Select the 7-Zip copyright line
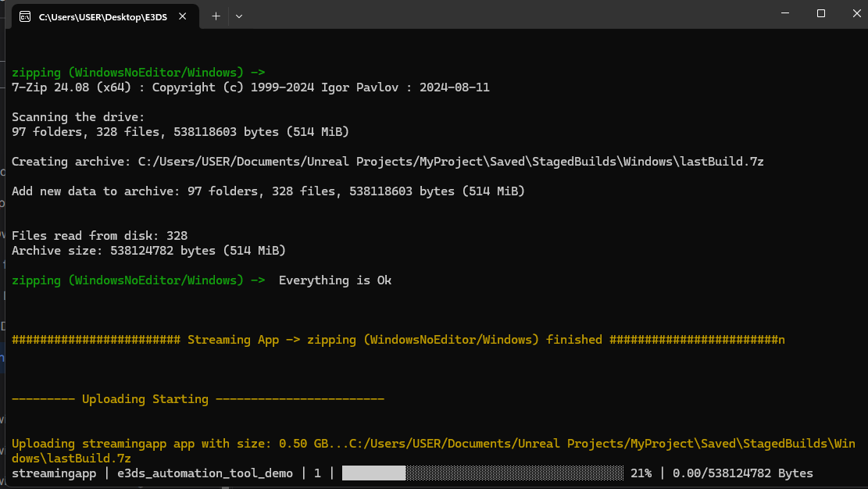 pos(250,87)
